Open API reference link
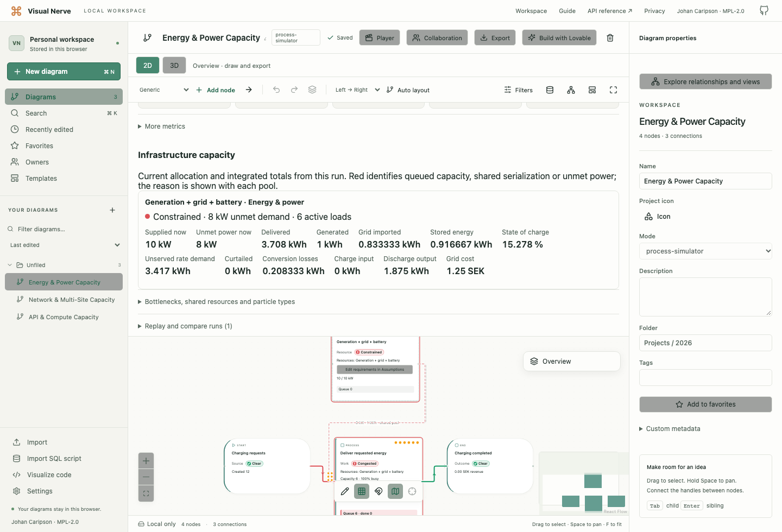782x532 pixels. [610, 11]
